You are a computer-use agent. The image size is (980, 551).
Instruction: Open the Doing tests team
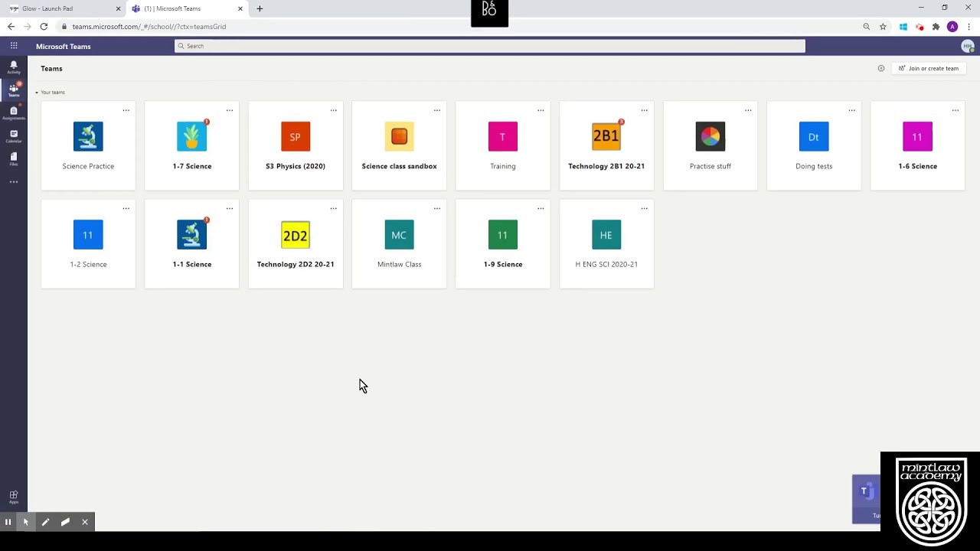pos(814,145)
